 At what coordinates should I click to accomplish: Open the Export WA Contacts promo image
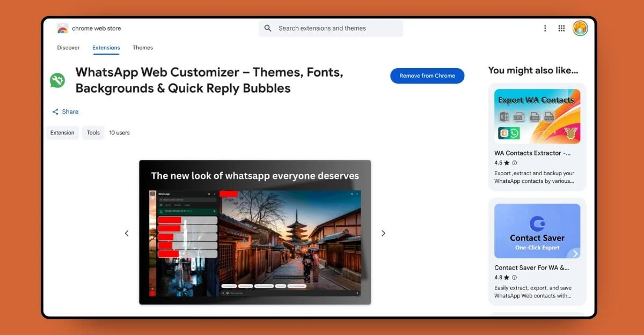tap(537, 115)
